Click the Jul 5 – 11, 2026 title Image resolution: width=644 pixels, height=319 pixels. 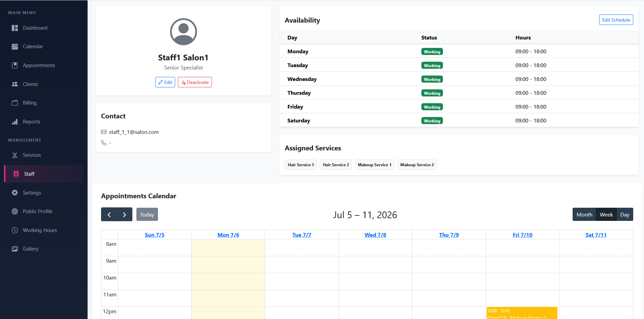[365, 215]
